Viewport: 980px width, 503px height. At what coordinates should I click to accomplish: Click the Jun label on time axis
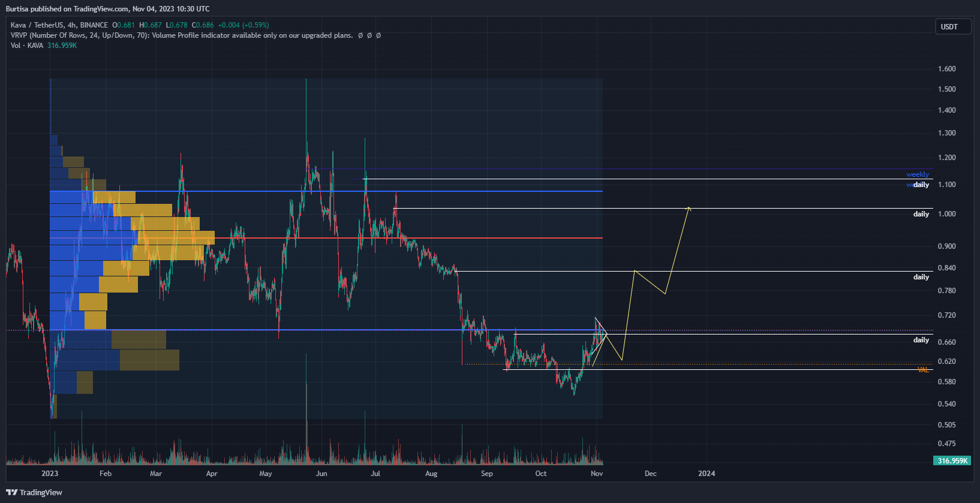(321, 474)
